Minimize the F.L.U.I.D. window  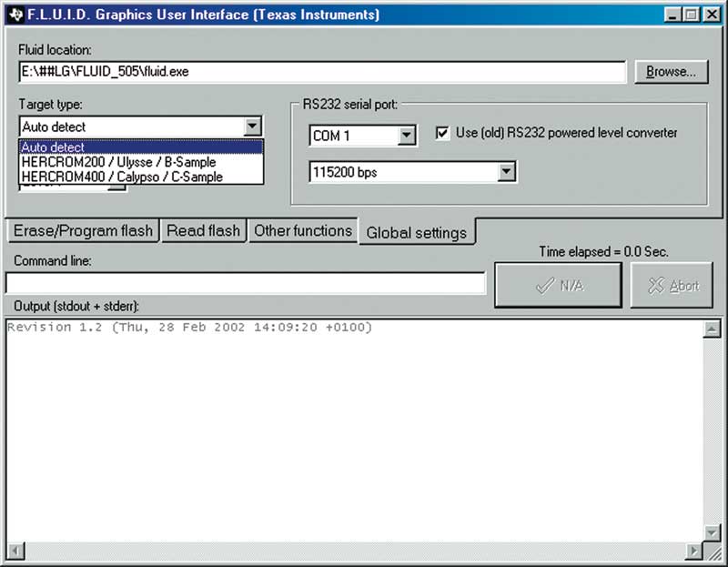coord(672,15)
